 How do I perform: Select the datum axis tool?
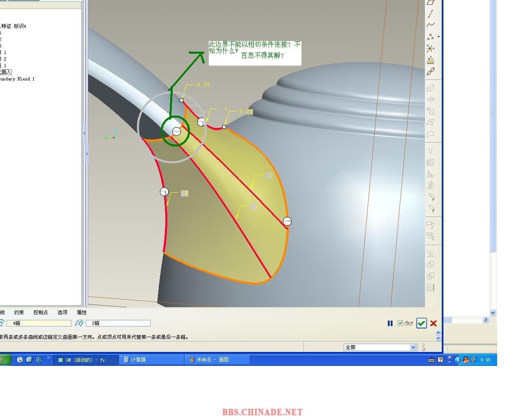point(430,14)
